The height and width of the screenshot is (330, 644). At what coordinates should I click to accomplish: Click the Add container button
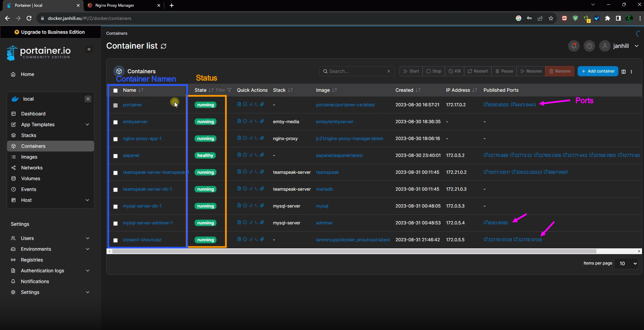click(598, 71)
